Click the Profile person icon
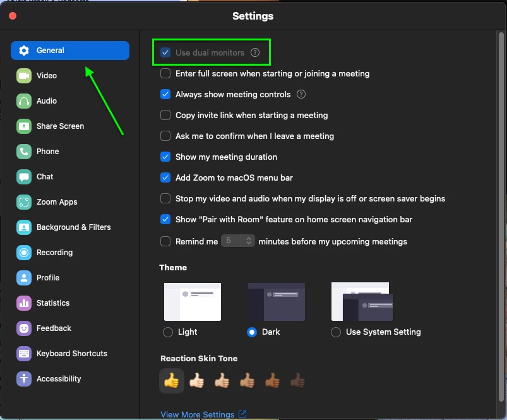507x420 pixels. point(24,278)
